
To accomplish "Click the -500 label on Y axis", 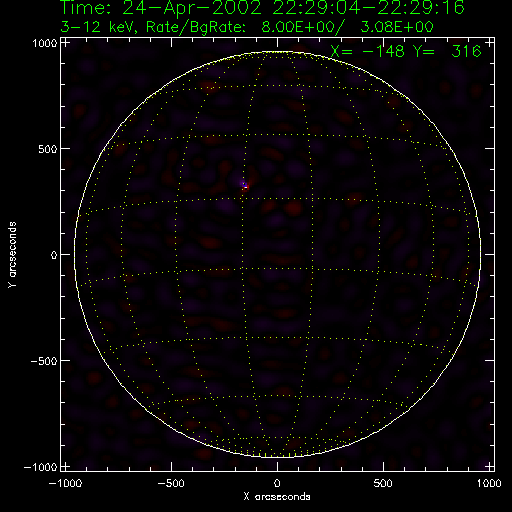I will (44, 361).
